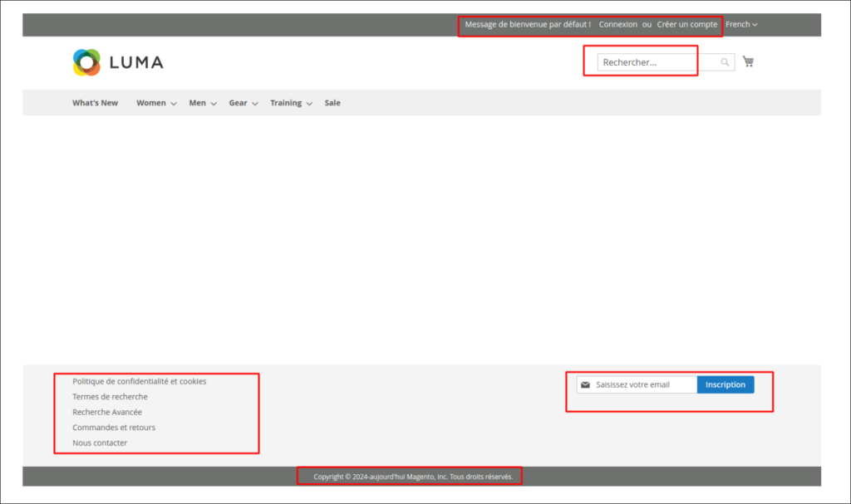Expand the Gear menu chevron
851x504 pixels.
coord(255,104)
